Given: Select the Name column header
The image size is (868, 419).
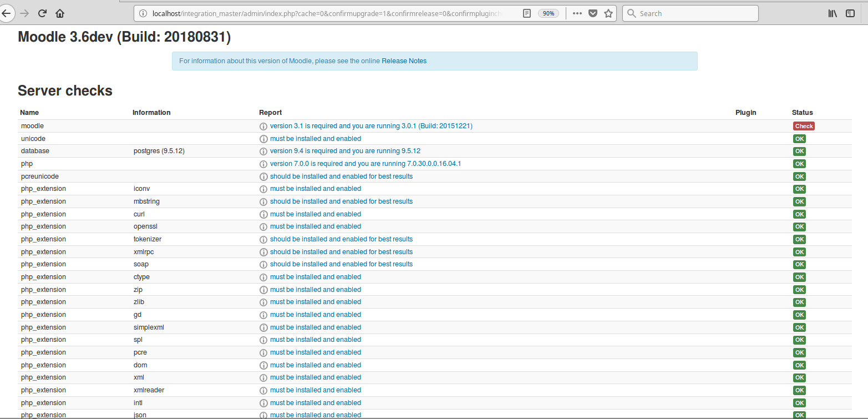Looking at the screenshot, I should click(x=29, y=113).
